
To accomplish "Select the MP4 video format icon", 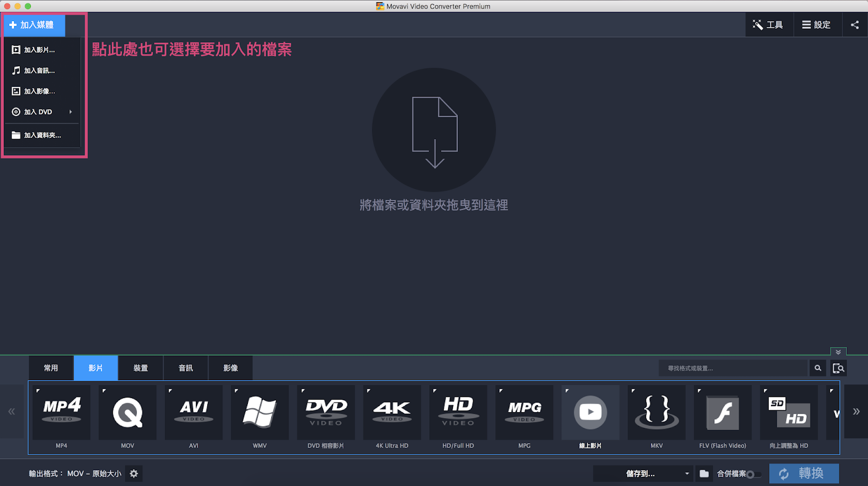I will 61,413.
